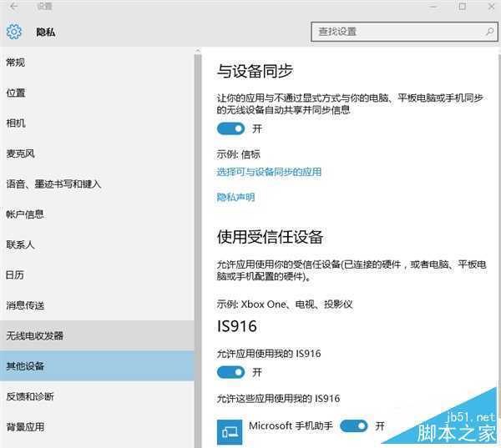Click the Microsoft 手机助手 app icon

click(x=230, y=432)
